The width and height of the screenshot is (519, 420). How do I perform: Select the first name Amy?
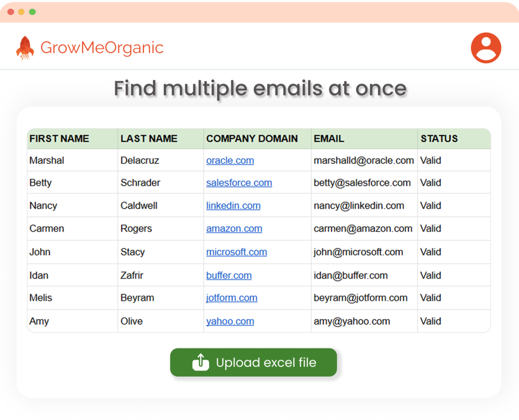point(39,321)
